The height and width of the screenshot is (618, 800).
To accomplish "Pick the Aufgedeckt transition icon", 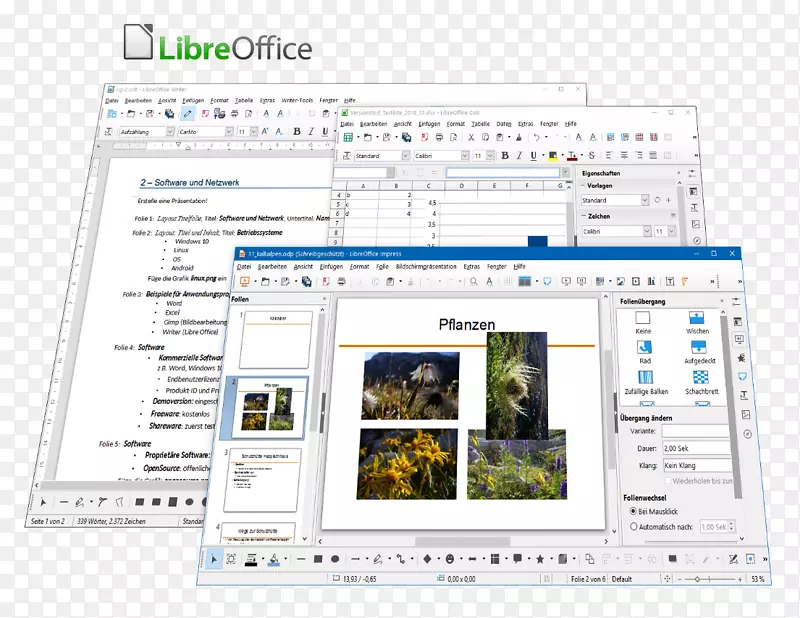I will (700, 347).
